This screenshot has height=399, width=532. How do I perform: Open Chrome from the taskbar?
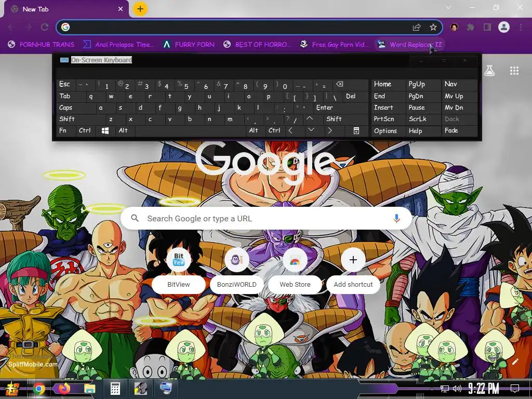[38, 389]
